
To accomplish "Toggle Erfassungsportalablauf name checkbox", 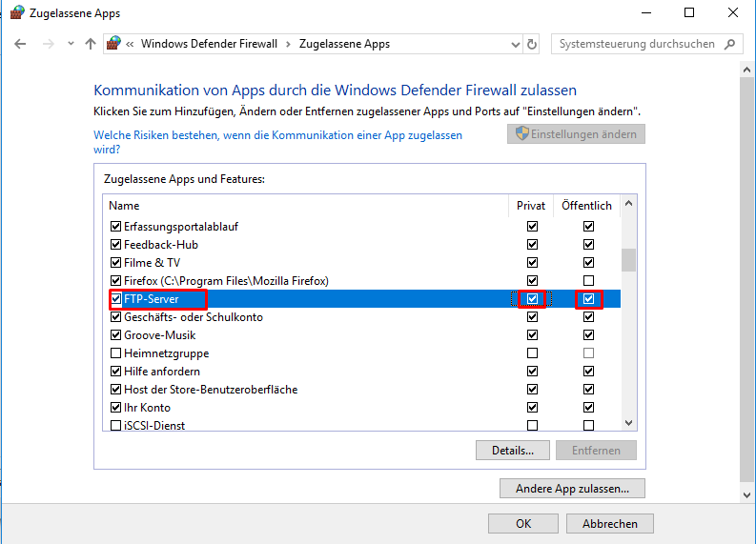I will coord(115,227).
